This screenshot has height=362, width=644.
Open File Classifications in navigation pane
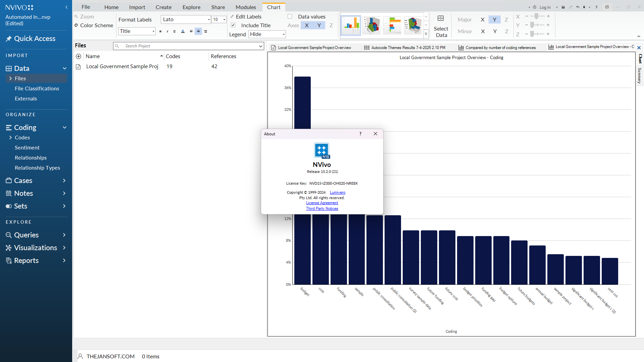pyautogui.click(x=37, y=88)
